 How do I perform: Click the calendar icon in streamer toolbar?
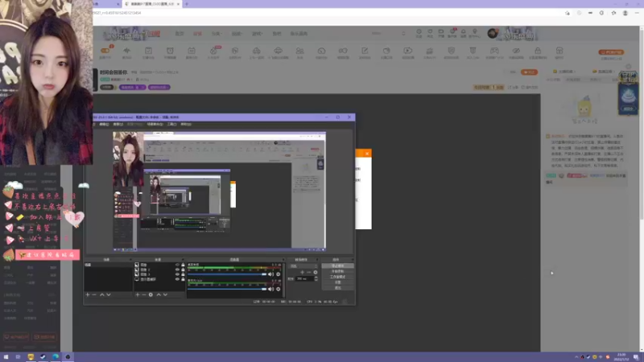[x=192, y=51]
